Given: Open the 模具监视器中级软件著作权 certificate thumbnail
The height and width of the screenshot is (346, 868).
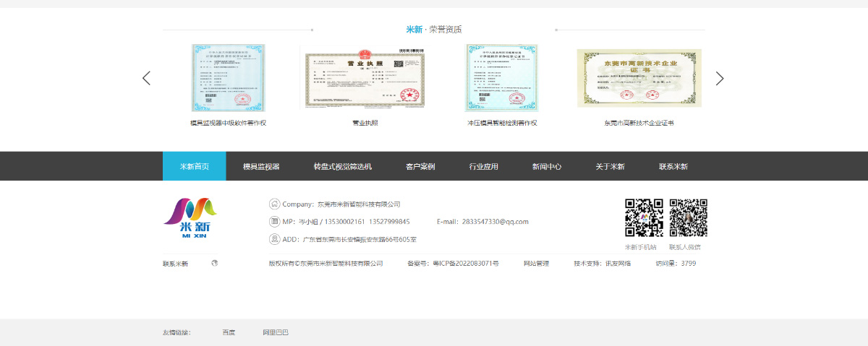Looking at the screenshot, I should tap(228, 77).
